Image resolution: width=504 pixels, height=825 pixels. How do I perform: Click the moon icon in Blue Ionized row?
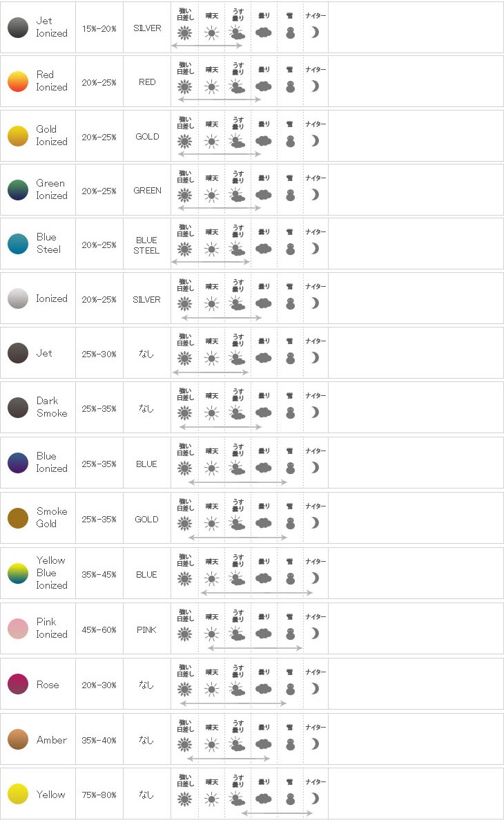(315, 467)
